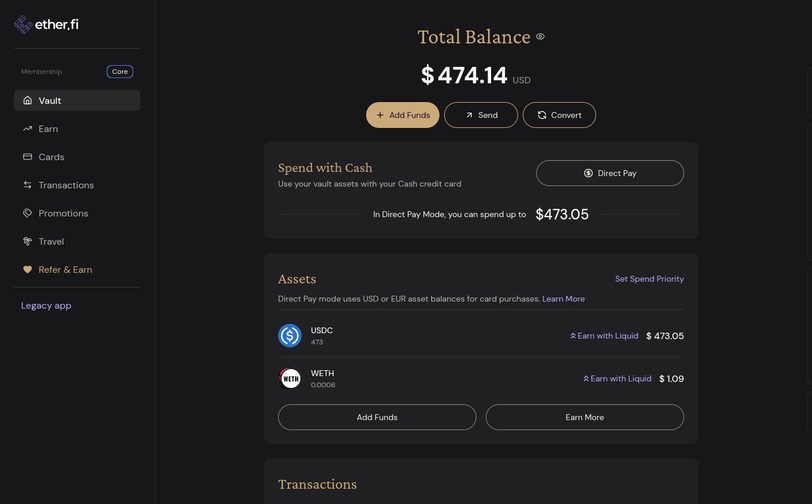Click the plus icon on Add Funds
This screenshot has width=812, height=504.
(x=380, y=115)
